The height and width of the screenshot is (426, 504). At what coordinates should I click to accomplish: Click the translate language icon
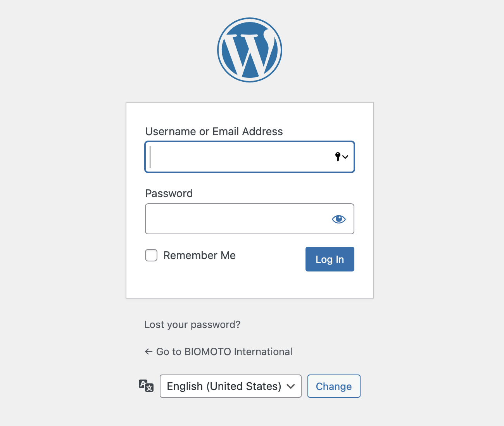(x=146, y=386)
